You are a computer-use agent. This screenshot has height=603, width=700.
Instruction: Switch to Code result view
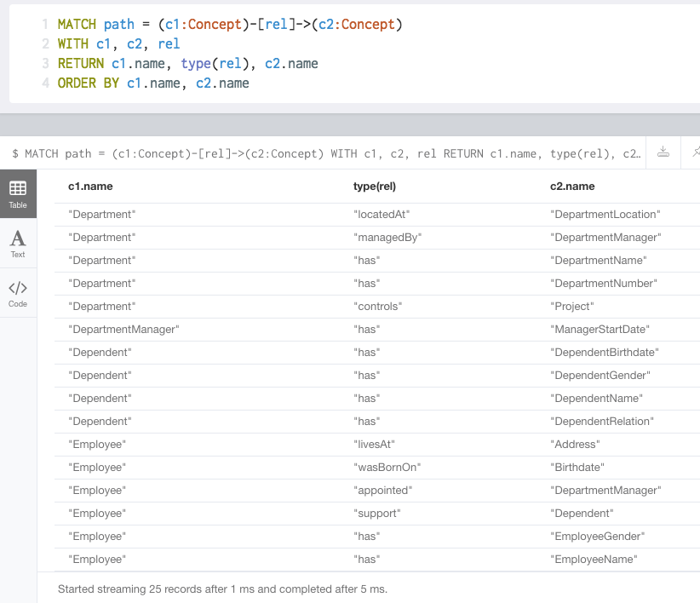pos(18,293)
